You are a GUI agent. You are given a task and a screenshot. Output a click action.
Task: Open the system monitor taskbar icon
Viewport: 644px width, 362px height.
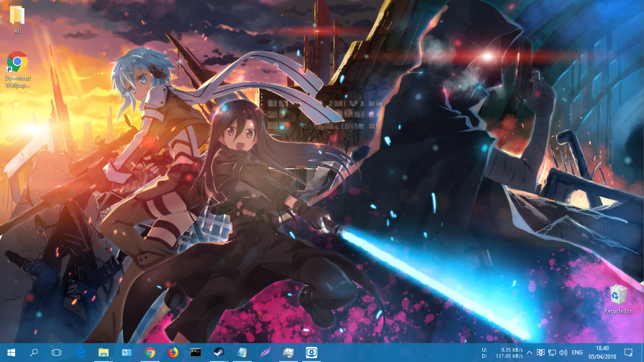289,352
